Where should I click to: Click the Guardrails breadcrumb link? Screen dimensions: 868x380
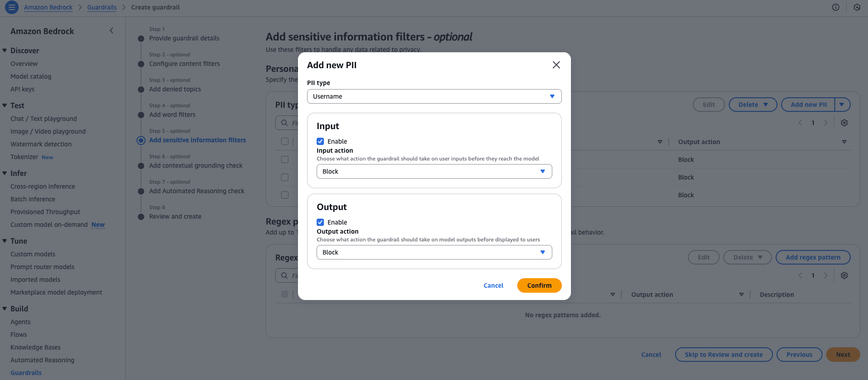tap(102, 7)
